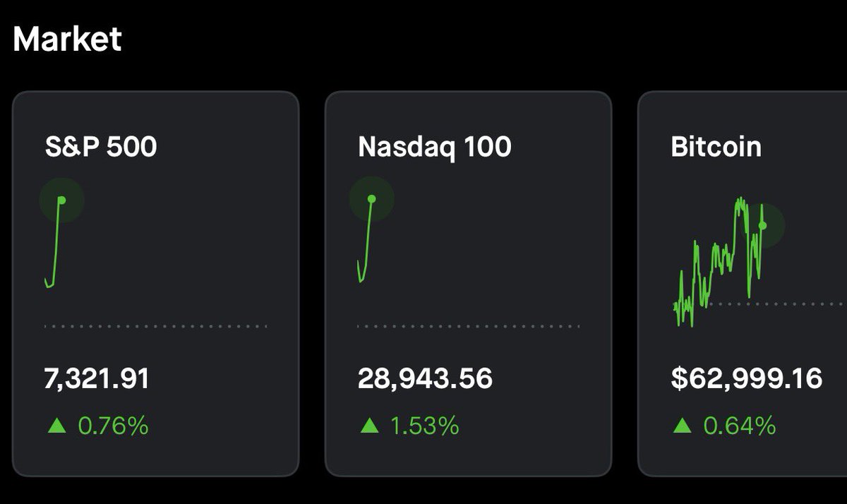Open the Bitcoin card title
Image resolution: width=847 pixels, height=504 pixels.
[x=716, y=147]
